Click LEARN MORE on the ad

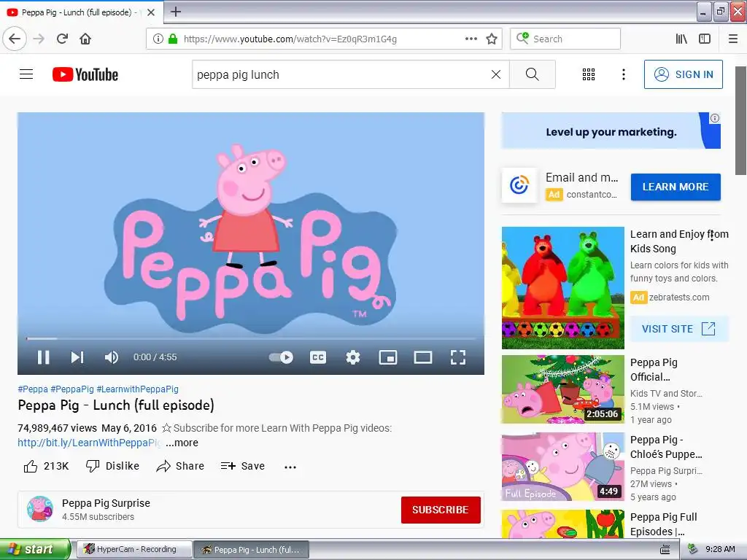pos(676,187)
